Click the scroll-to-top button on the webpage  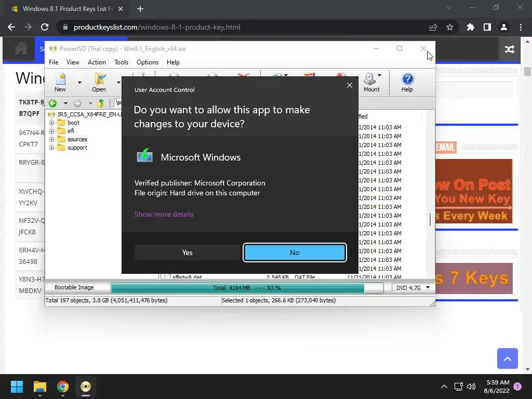pos(507,358)
